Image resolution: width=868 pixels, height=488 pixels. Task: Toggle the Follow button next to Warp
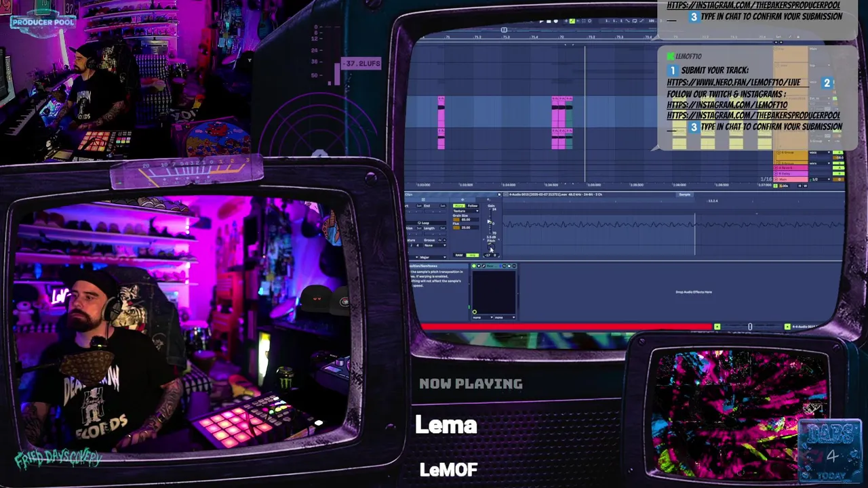pos(473,206)
